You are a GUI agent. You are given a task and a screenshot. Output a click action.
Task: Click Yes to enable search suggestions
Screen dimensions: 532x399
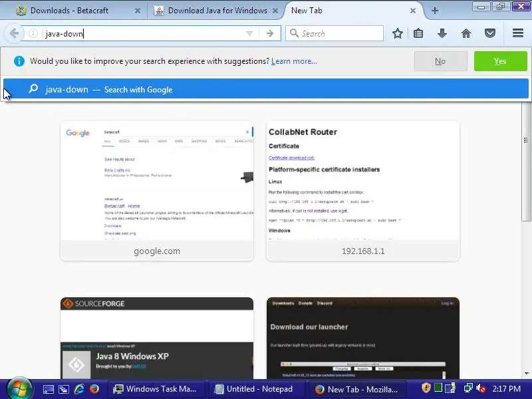coord(501,61)
